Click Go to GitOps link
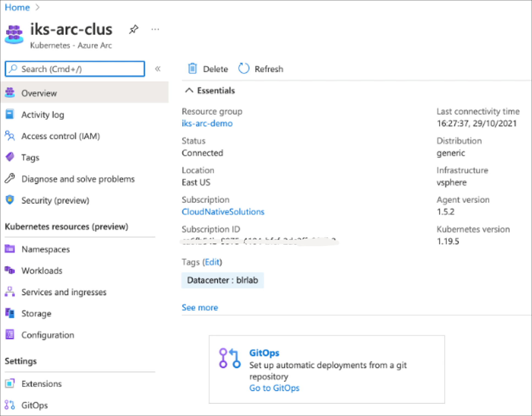The image size is (532, 416). pos(274,388)
